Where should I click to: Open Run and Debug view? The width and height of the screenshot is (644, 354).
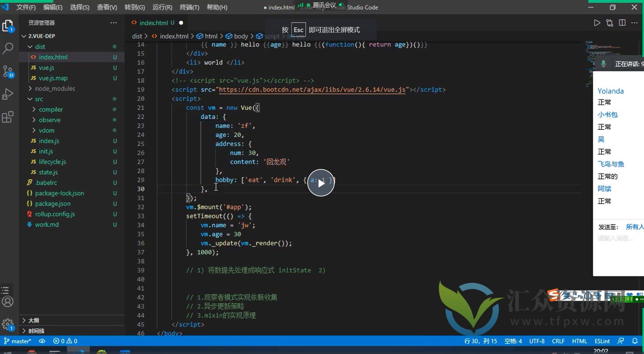tap(8, 94)
